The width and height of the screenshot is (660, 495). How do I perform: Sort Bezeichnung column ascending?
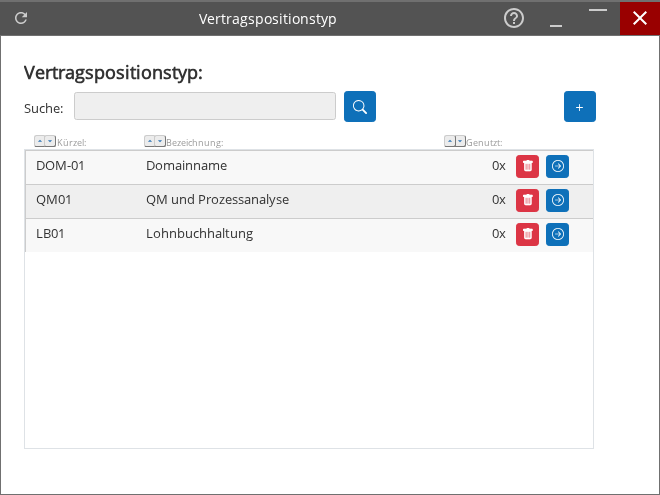[x=149, y=142]
